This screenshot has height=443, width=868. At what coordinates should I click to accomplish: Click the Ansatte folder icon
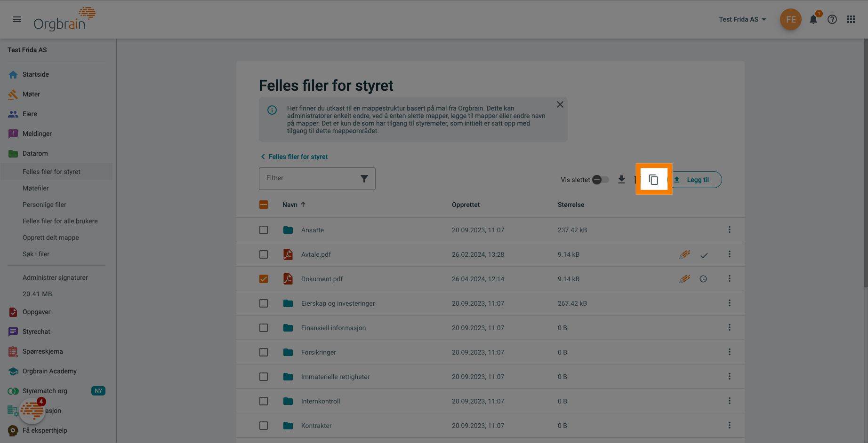288,230
